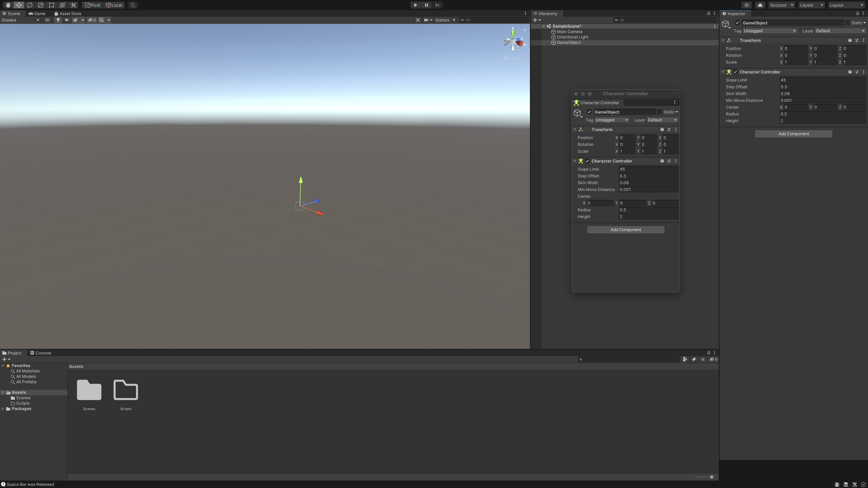Open the cloud services panel
Screen dimensions: 868x488
coord(760,5)
